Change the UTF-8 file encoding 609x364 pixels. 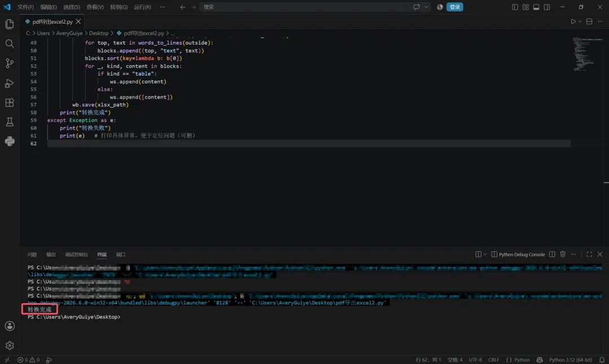point(475,360)
